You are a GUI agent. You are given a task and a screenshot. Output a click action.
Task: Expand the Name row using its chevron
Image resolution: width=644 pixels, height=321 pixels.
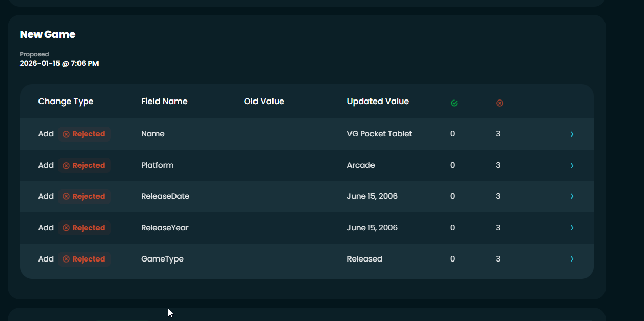[x=572, y=134]
